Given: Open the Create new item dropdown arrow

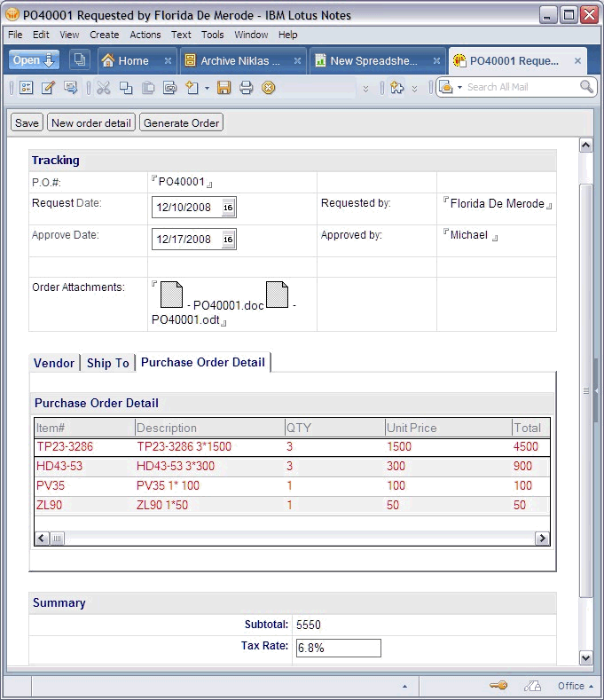Looking at the screenshot, I should point(207,88).
